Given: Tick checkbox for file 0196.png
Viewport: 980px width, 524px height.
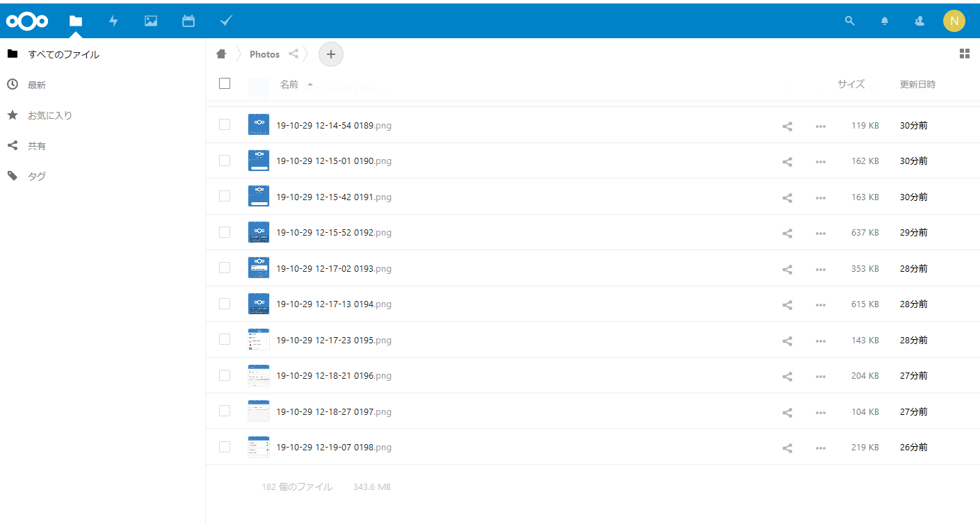Looking at the screenshot, I should tap(225, 375).
